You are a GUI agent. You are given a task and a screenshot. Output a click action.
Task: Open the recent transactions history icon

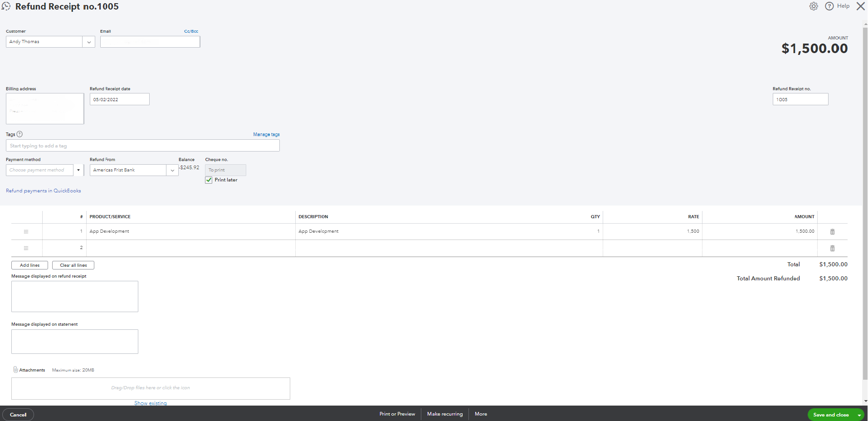(6, 6)
